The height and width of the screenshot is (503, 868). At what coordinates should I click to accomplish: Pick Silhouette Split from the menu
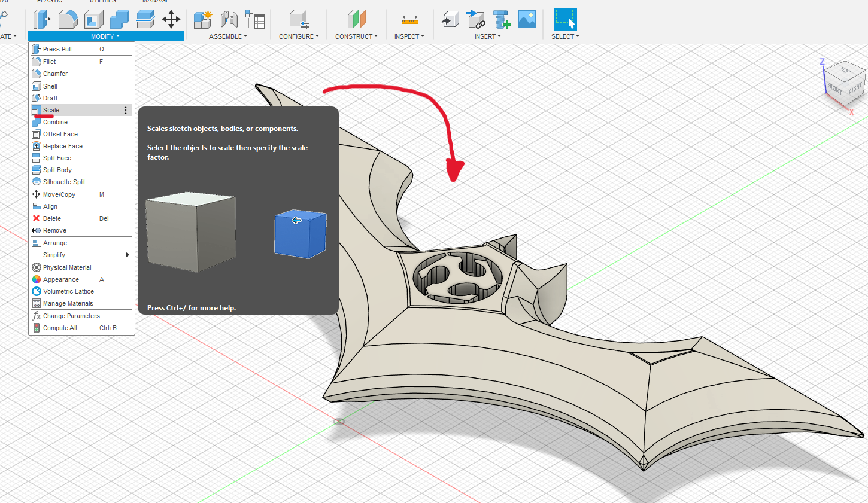pos(81,182)
